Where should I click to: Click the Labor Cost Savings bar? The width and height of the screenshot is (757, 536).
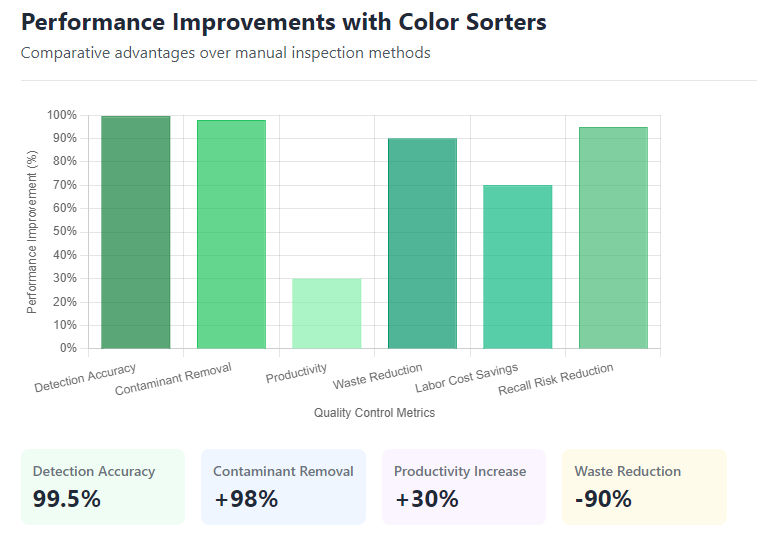click(517, 267)
